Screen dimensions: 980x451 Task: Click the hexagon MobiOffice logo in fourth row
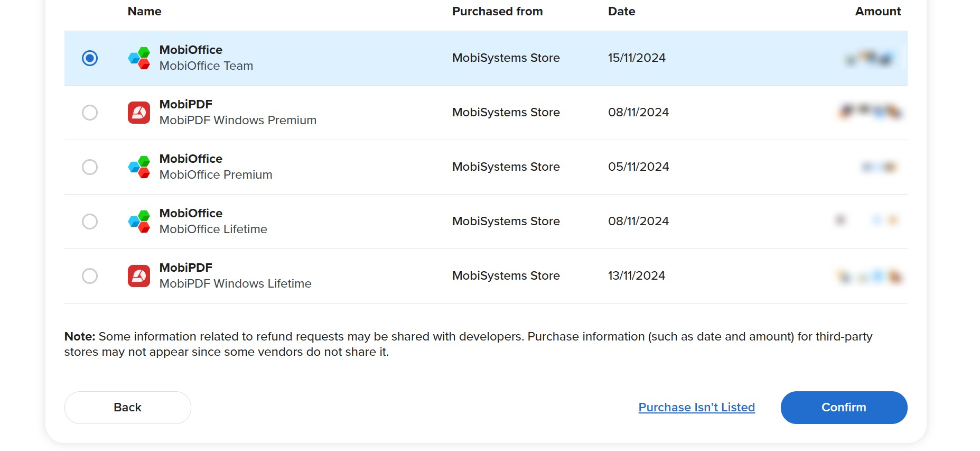click(x=139, y=221)
